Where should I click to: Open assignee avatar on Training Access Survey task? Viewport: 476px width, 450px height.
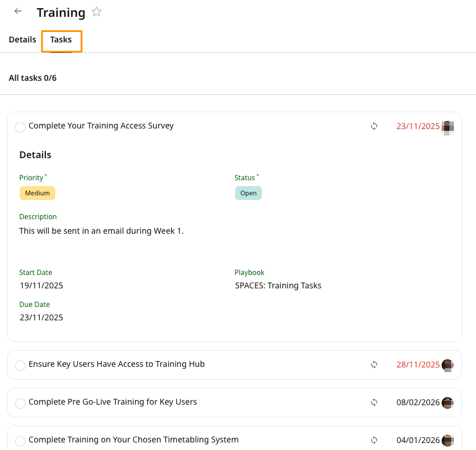447,127
